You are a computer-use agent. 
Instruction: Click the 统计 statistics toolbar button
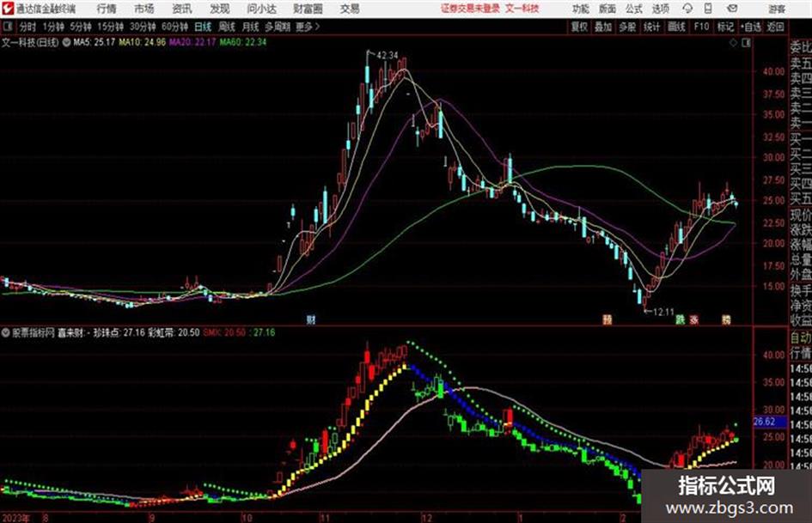click(x=652, y=27)
